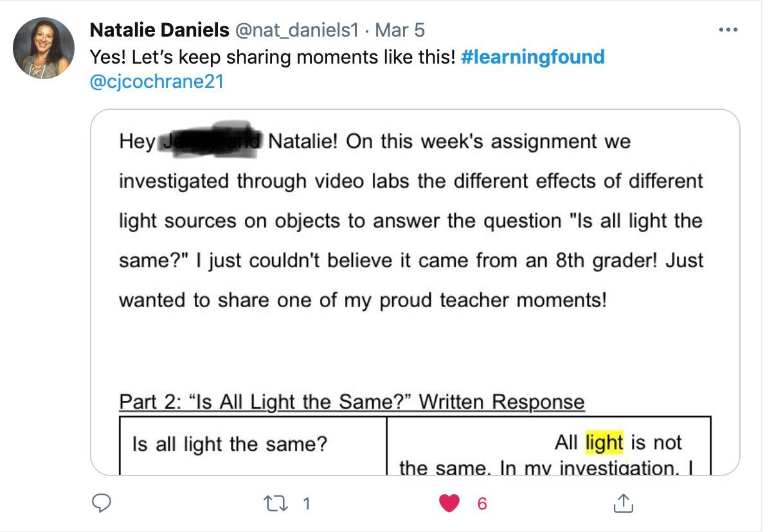Open the three-dot more options menu
765x532 pixels.
(728, 30)
